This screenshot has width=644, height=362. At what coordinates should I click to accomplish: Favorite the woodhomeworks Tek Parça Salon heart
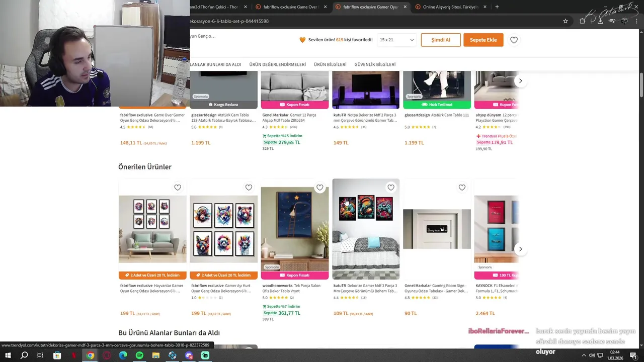tap(320, 188)
